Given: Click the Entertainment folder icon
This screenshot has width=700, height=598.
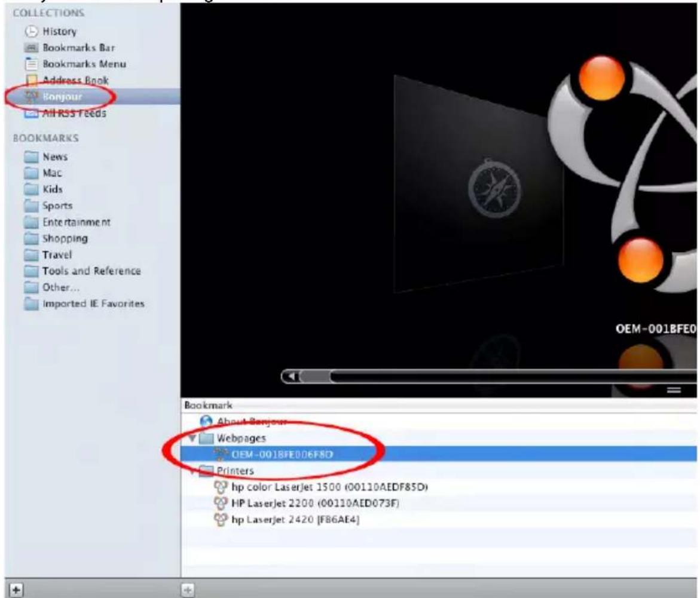Looking at the screenshot, I should click(x=31, y=222).
